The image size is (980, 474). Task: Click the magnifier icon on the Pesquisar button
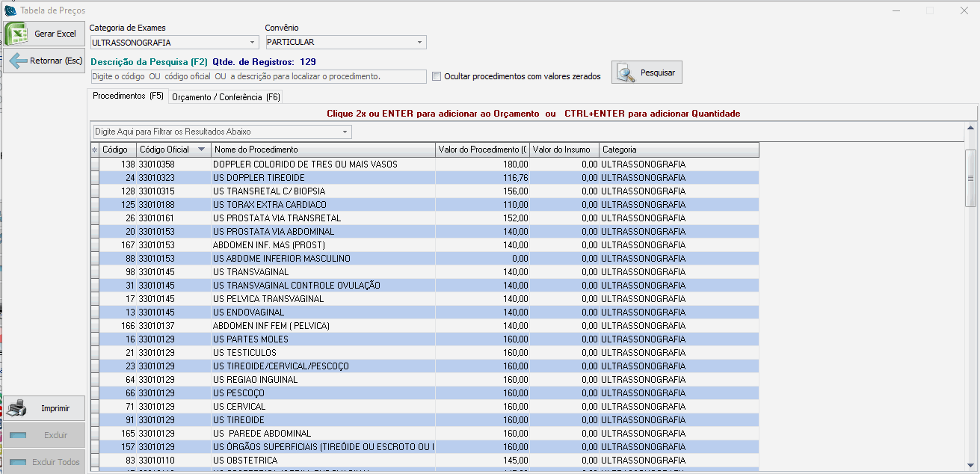click(x=626, y=73)
